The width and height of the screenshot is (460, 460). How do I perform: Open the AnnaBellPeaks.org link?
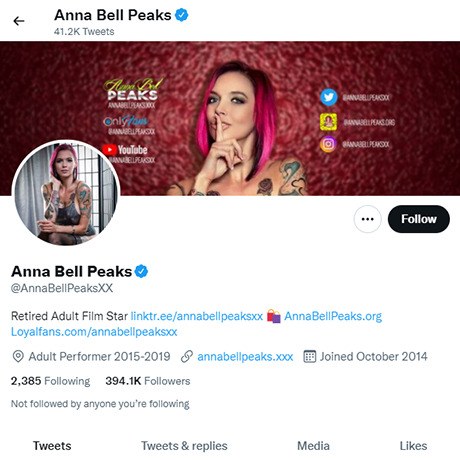coord(333,316)
